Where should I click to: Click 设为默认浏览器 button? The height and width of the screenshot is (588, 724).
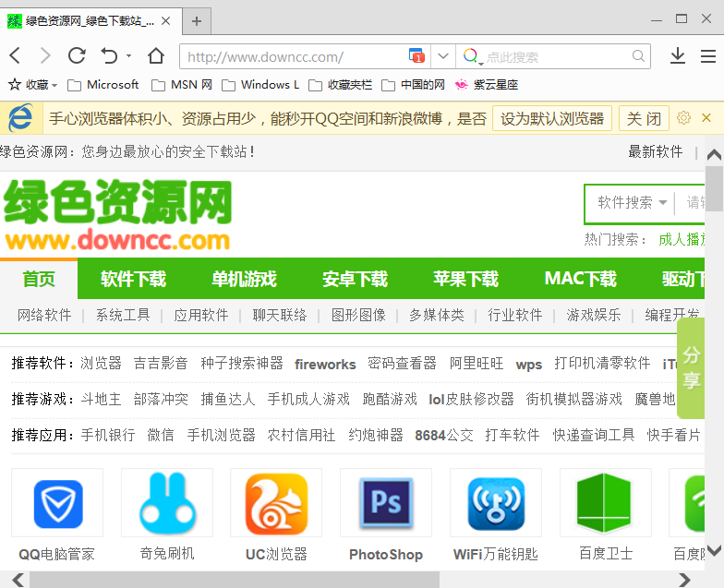click(552, 118)
